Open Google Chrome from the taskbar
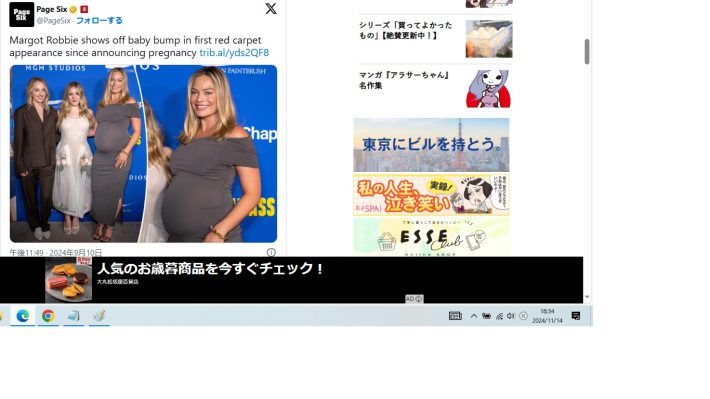710x399 pixels. click(48, 316)
